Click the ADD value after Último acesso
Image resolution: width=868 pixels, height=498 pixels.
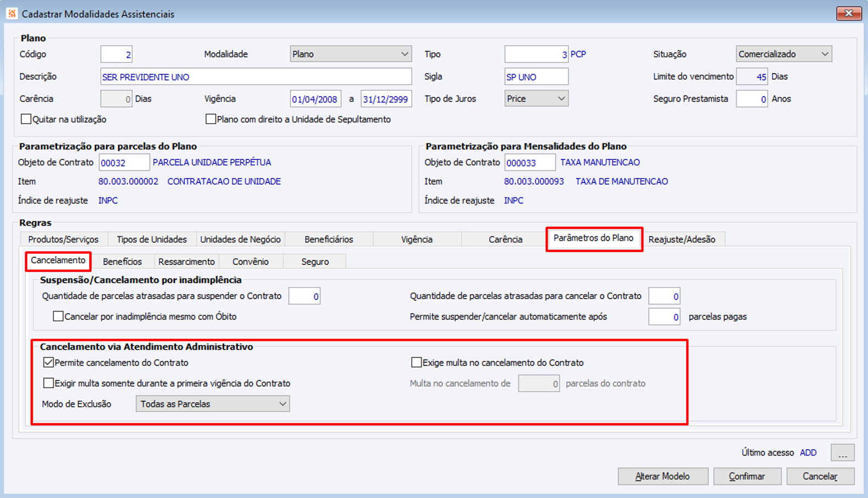(808, 452)
